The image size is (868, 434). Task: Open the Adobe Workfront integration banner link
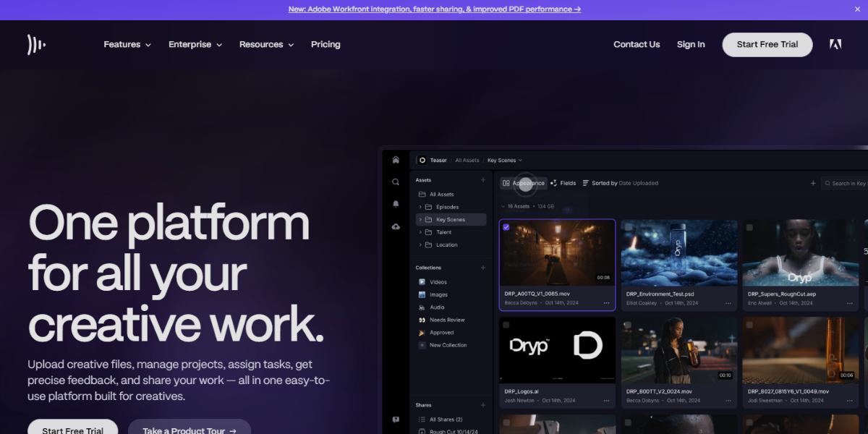[434, 9]
